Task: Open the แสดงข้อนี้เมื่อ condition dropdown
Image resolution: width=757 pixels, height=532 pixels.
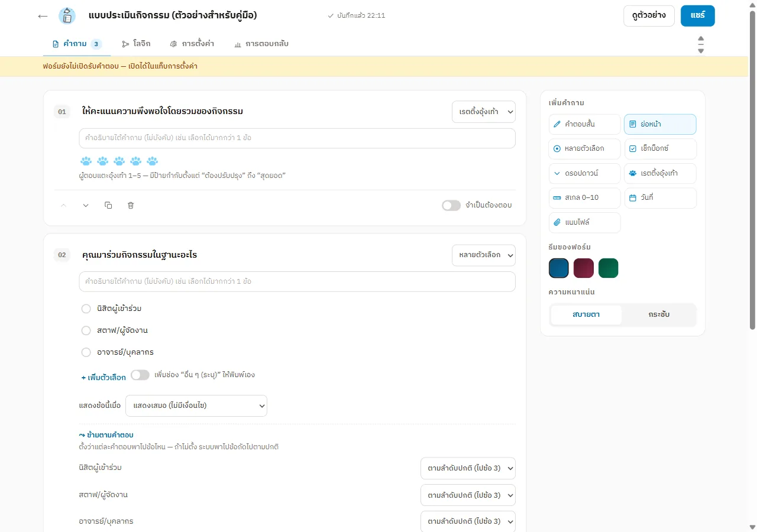Action: [x=196, y=406]
